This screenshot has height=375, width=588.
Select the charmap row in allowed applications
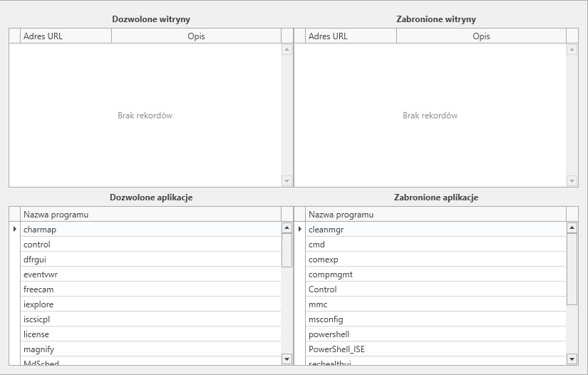click(150, 229)
